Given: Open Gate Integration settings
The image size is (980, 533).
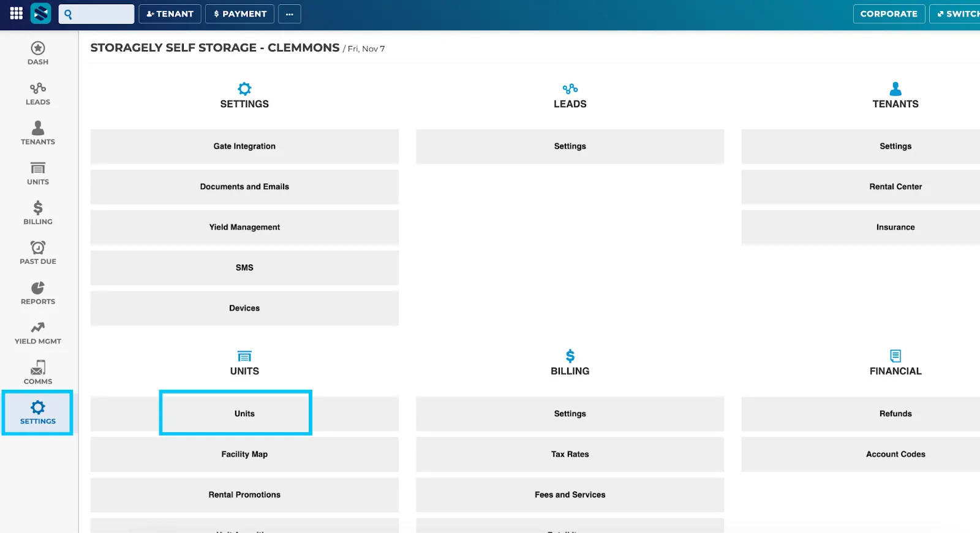Looking at the screenshot, I should 244,146.
